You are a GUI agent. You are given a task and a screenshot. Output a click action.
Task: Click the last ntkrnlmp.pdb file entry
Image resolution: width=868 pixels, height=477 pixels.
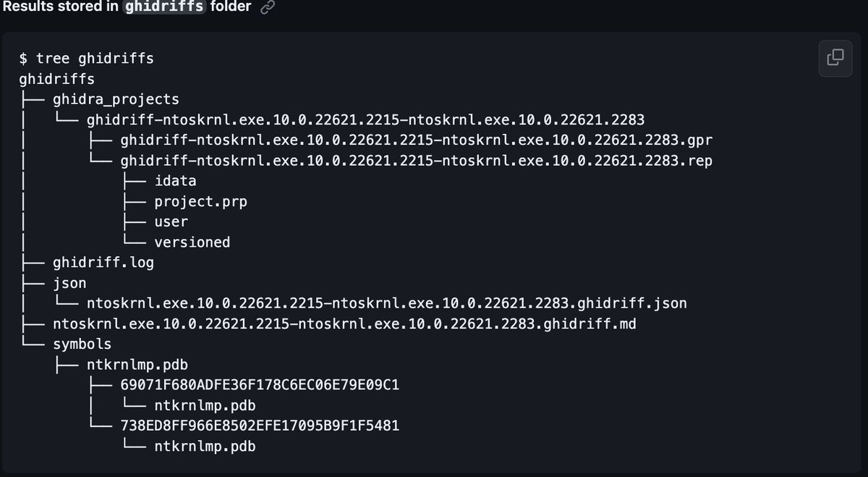click(x=205, y=447)
